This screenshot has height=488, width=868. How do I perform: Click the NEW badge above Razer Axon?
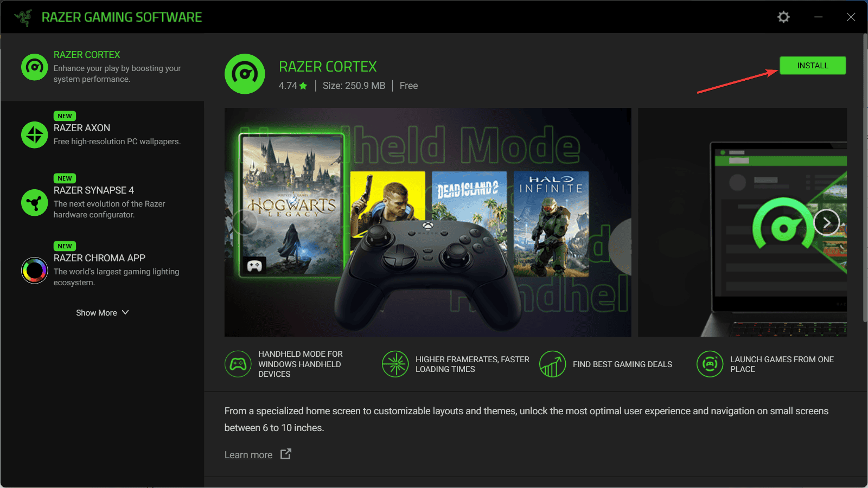[65, 116]
